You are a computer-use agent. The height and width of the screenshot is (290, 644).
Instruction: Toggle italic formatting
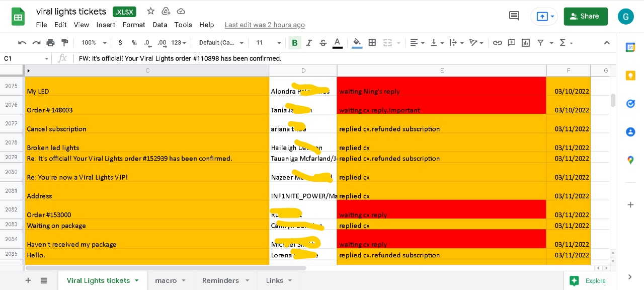[x=309, y=43]
